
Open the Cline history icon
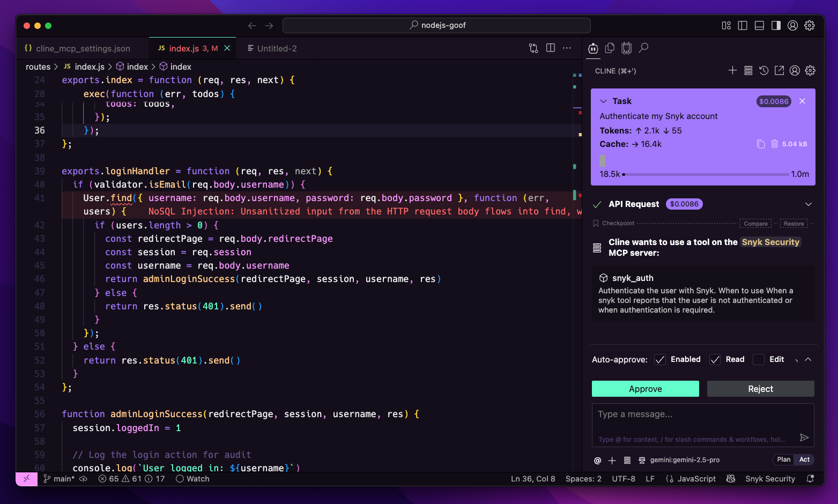pyautogui.click(x=763, y=71)
